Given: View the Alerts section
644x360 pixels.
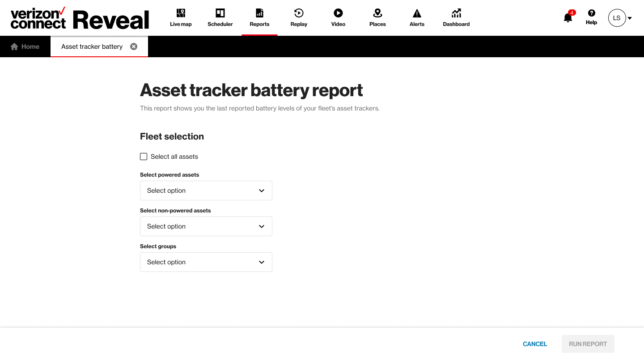Looking at the screenshot, I should click(417, 17).
